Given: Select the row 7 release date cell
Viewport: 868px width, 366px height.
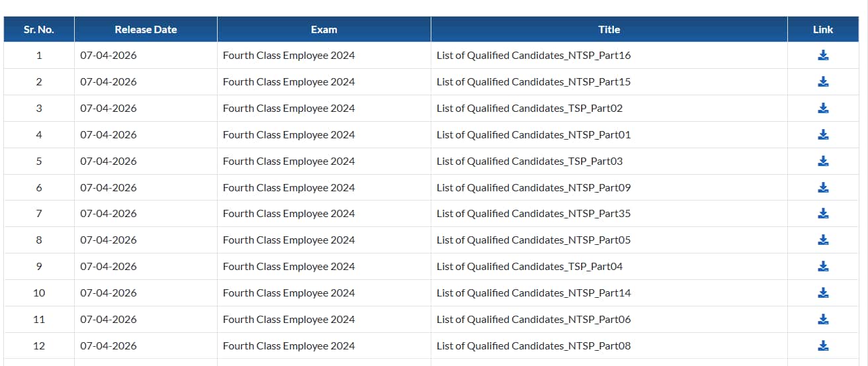Looking at the screenshot, I should [108, 213].
